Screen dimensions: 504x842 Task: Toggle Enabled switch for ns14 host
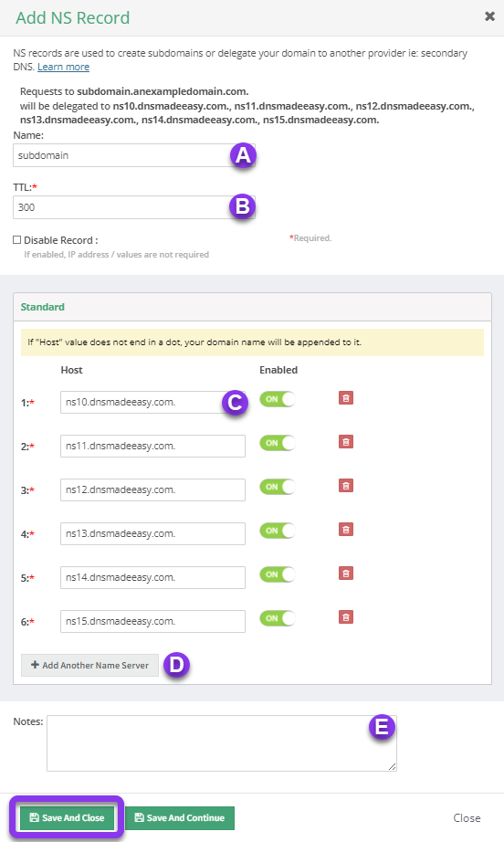click(x=278, y=574)
